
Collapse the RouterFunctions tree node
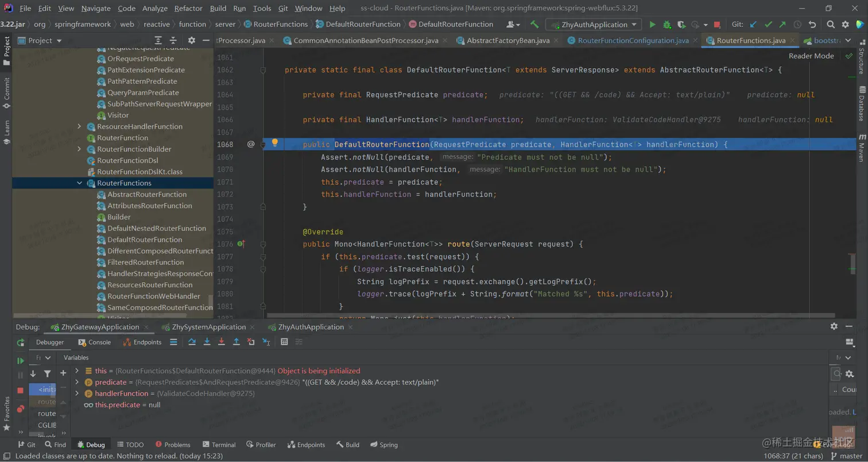point(80,183)
